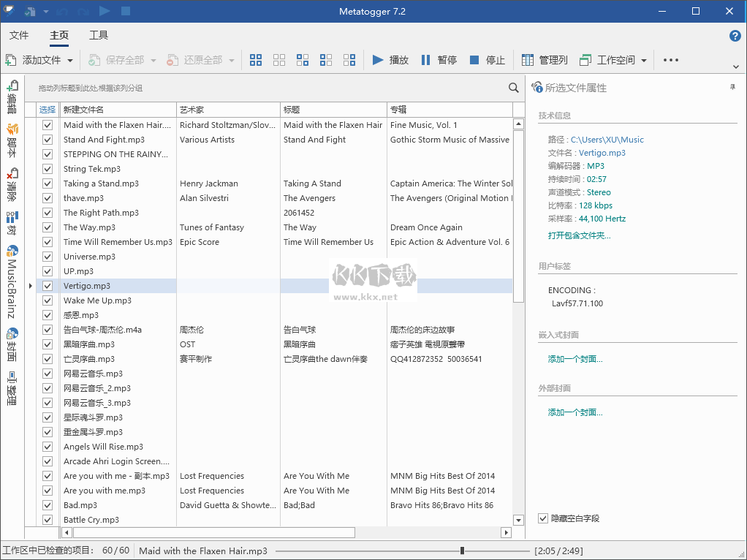Click Add a Cover link under Embedded Cover
Viewport: 747px width, 560px height.
tap(575, 359)
